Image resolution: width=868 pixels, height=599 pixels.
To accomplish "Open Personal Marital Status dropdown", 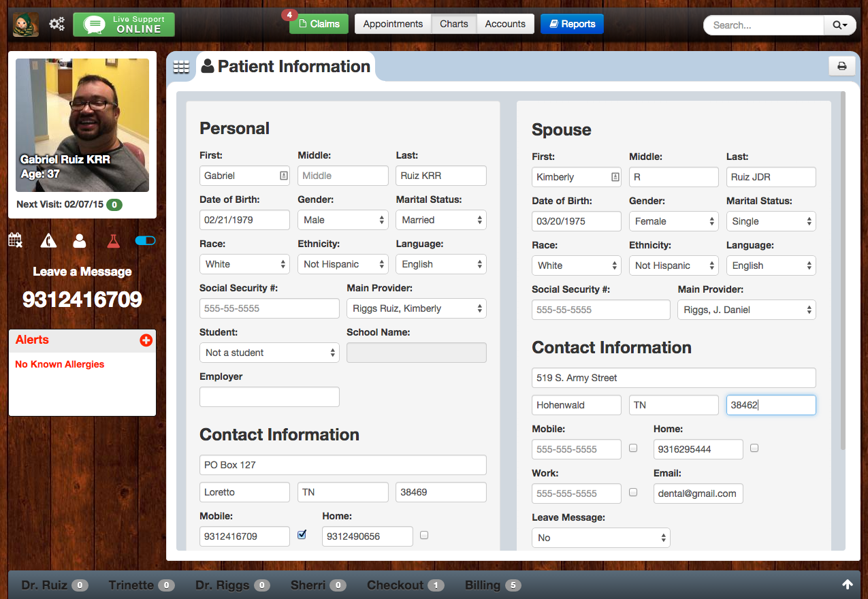I will click(440, 220).
